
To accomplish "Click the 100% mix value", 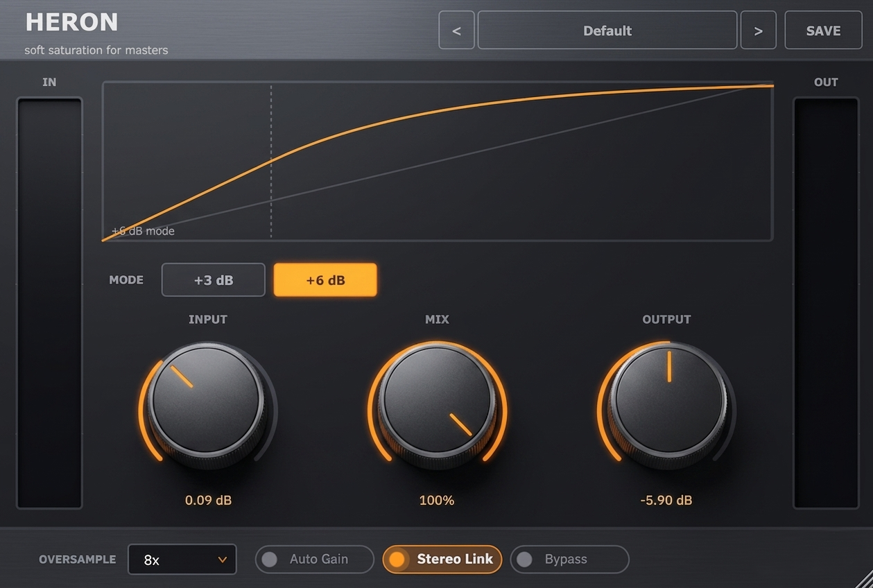I will pos(437,500).
